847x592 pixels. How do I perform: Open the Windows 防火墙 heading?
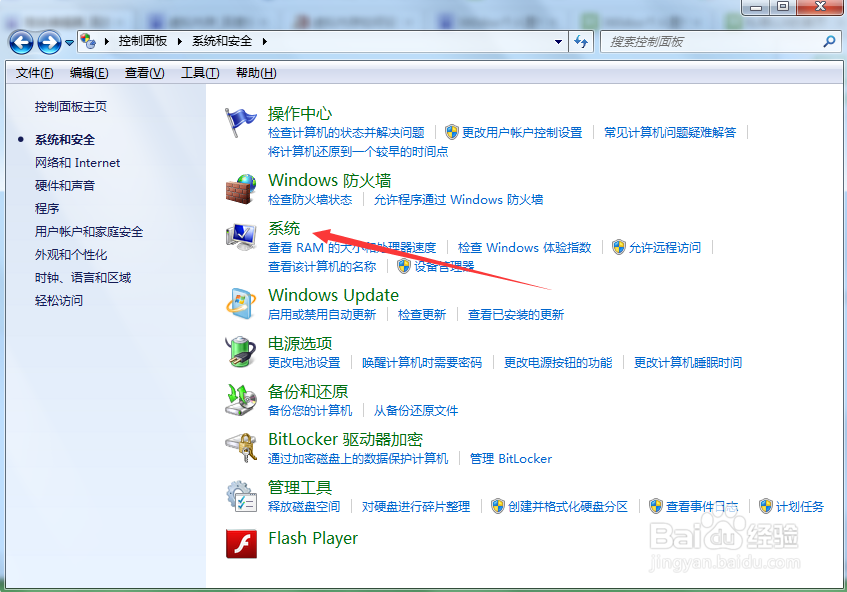click(x=330, y=180)
